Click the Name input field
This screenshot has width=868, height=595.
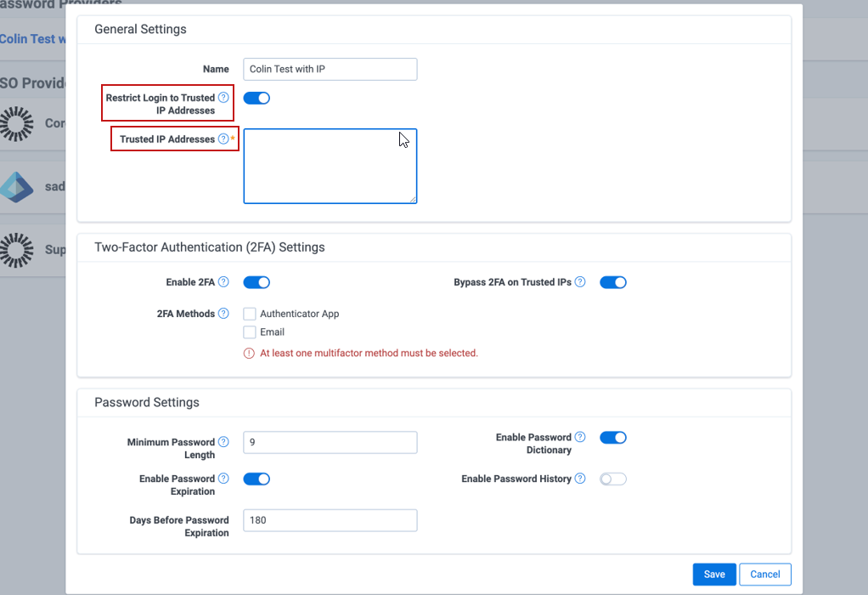(330, 69)
